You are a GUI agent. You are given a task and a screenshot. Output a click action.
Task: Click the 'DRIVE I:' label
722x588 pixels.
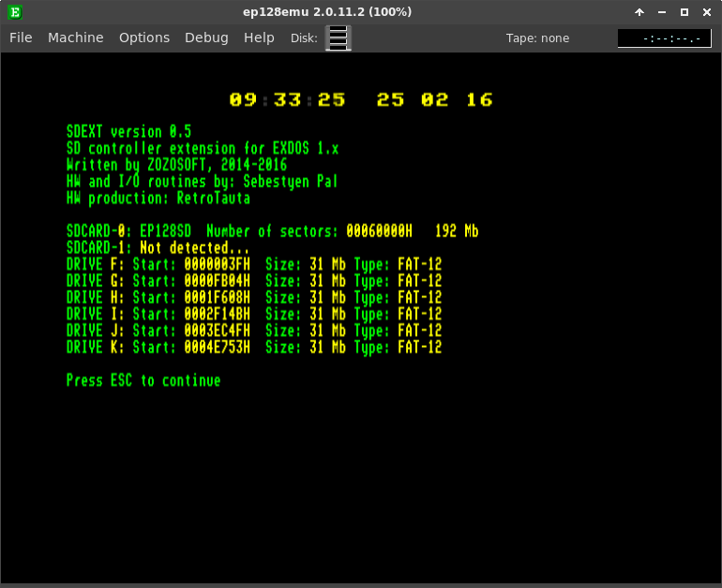[x=96, y=314]
